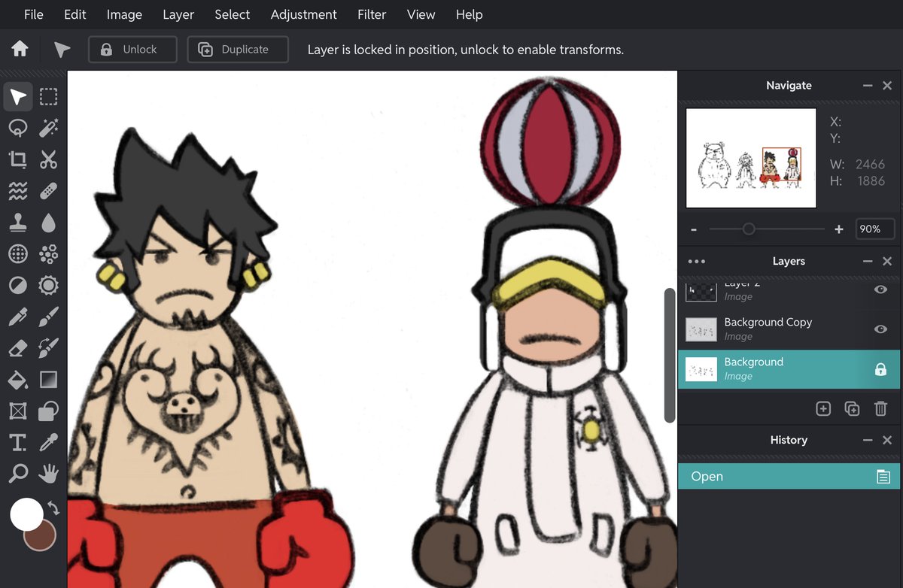Duplicate layer using Layers panel icon
The height and width of the screenshot is (588, 903).
pyautogui.click(x=852, y=409)
